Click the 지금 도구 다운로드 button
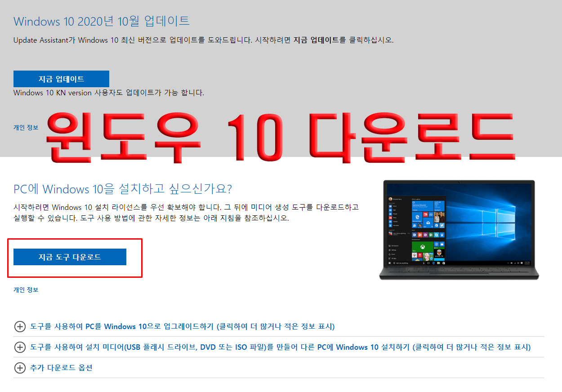The height and width of the screenshot is (392, 562). point(70,257)
